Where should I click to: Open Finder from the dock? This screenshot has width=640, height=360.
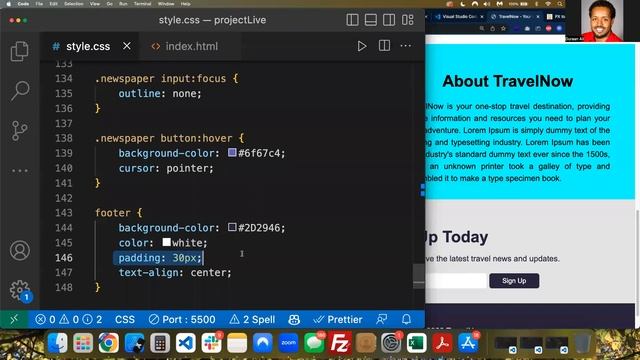pos(57,343)
